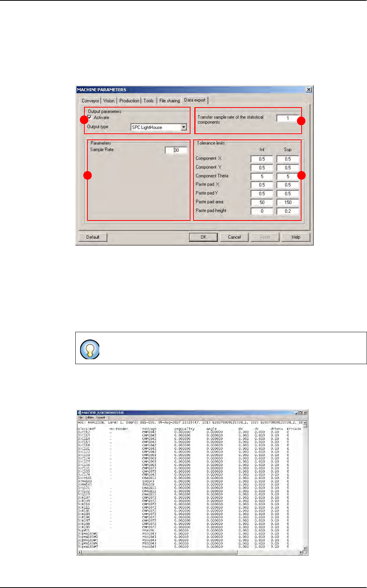Confirm with the OK button
The width and height of the screenshot is (367, 588).
(203, 237)
